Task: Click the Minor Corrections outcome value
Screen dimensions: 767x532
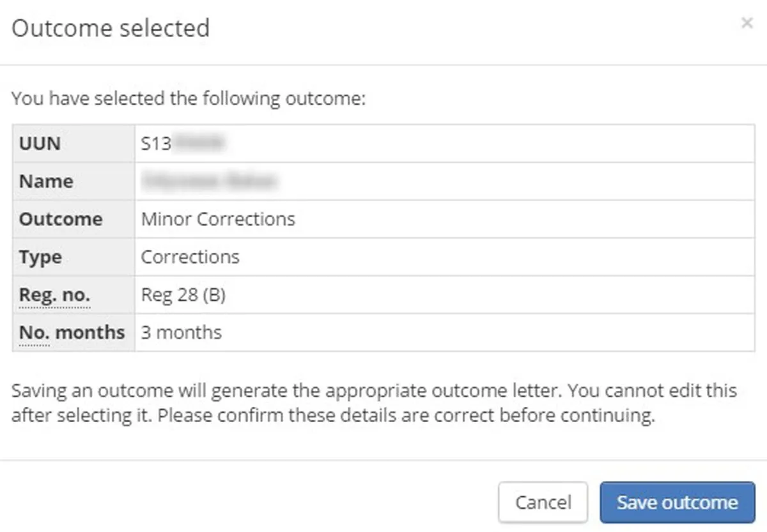Action: [x=218, y=218]
